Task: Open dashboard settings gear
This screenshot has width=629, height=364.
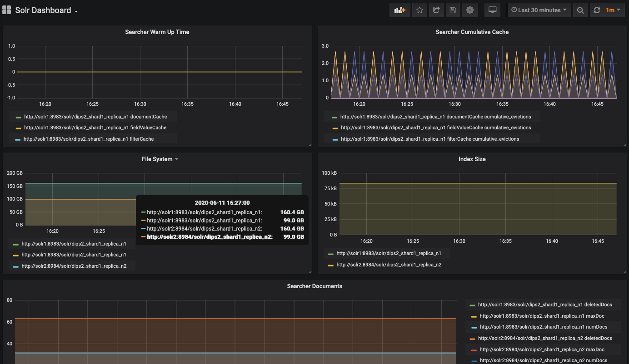Action: click(470, 10)
